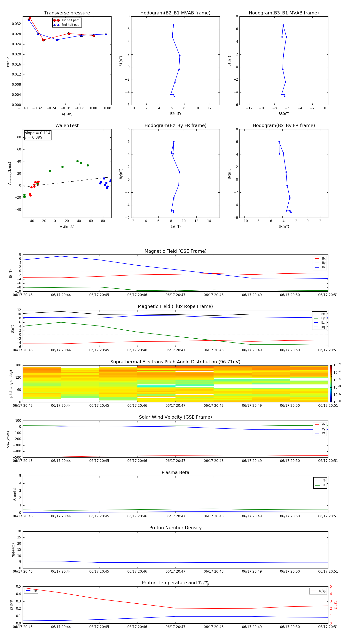Select the Te/Tp legend entry in temperature panel

[318, 591]
